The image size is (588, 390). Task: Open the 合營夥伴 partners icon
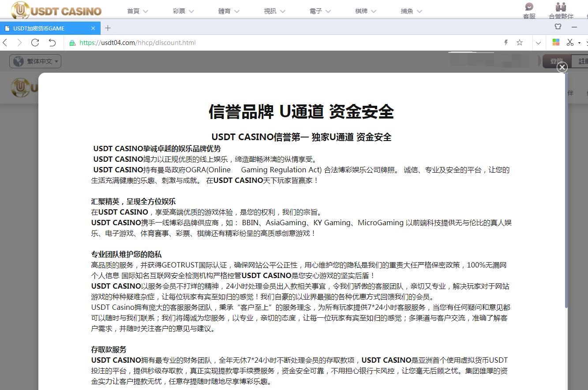click(561, 7)
